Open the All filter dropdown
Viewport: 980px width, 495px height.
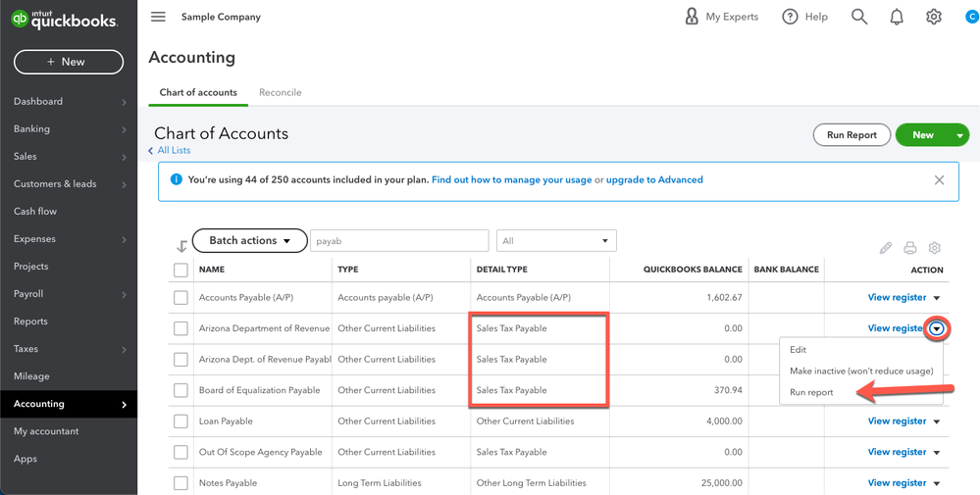(556, 240)
